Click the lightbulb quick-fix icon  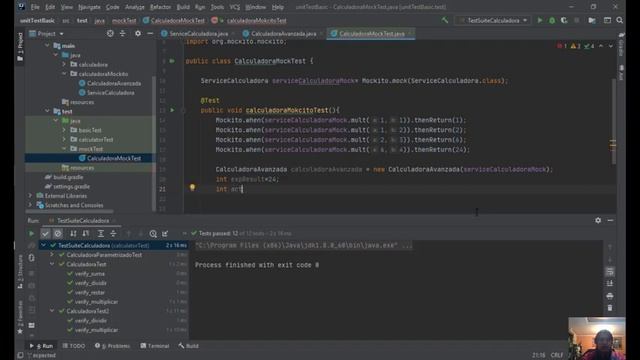pos(192,188)
